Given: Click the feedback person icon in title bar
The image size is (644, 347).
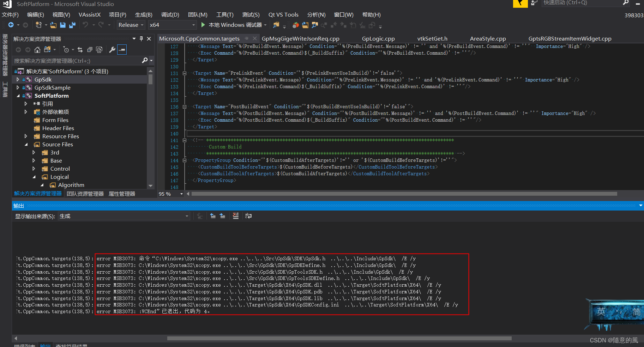Looking at the screenshot, I should tap(534, 3).
